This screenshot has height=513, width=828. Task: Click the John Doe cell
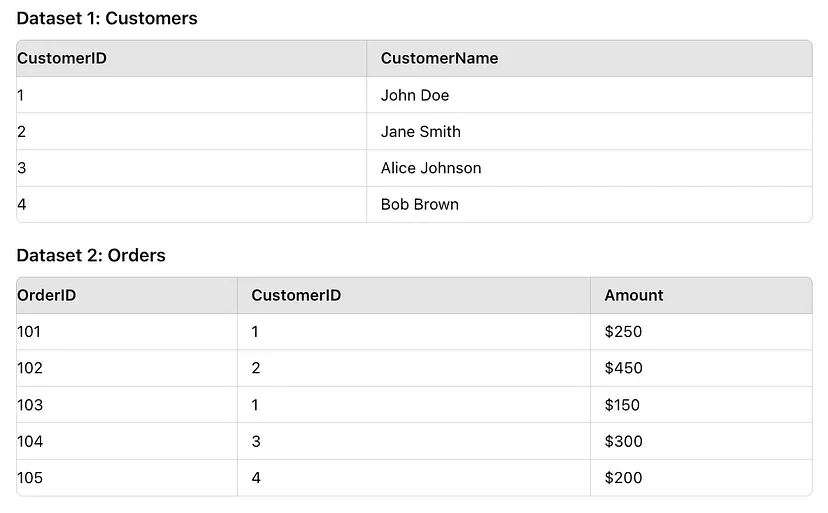pyautogui.click(x=415, y=95)
